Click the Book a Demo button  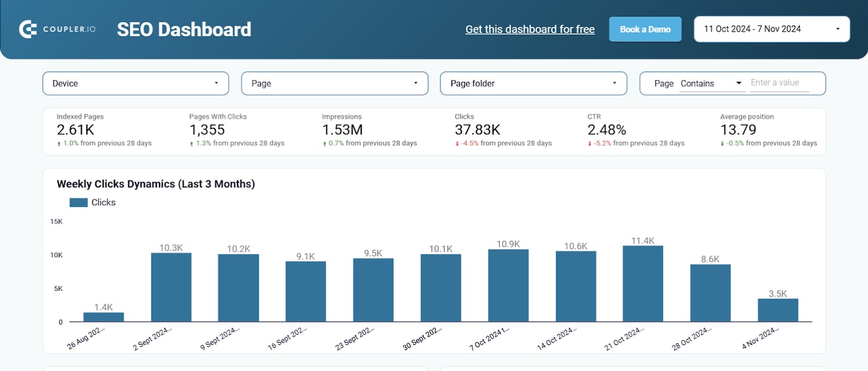point(645,29)
